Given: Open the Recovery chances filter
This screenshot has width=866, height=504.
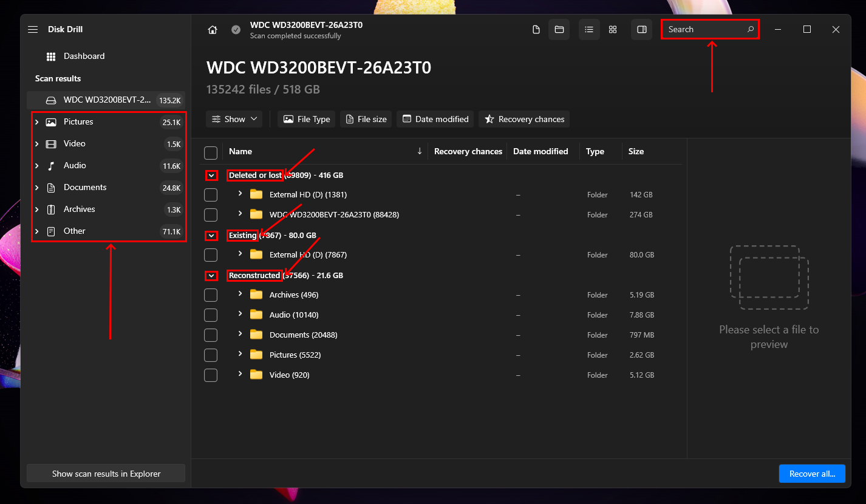Looking at the screenshot, I should (x=524, y=119).
